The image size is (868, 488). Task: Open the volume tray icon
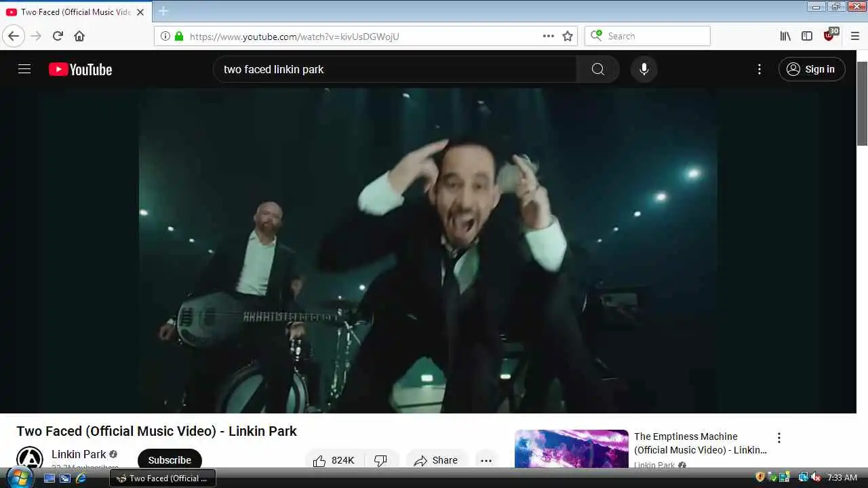click(x=816, y=477)
